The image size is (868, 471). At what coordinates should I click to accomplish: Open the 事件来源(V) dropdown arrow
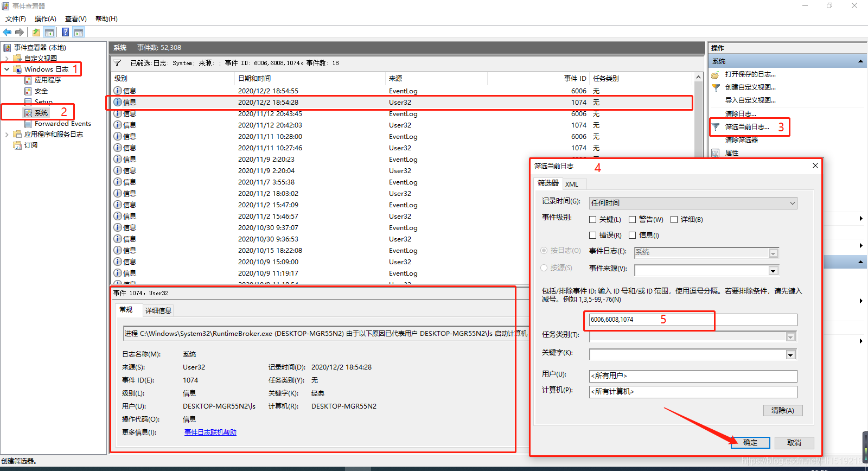click(x=773, y=271)
